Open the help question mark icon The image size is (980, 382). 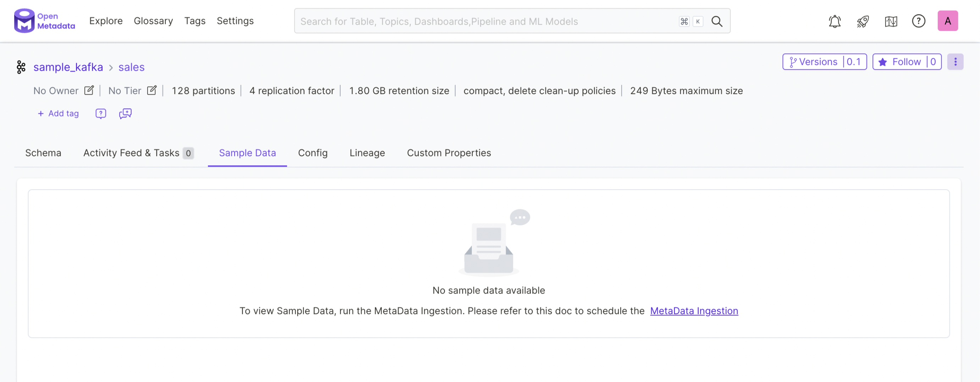click(x=919, y=21)
